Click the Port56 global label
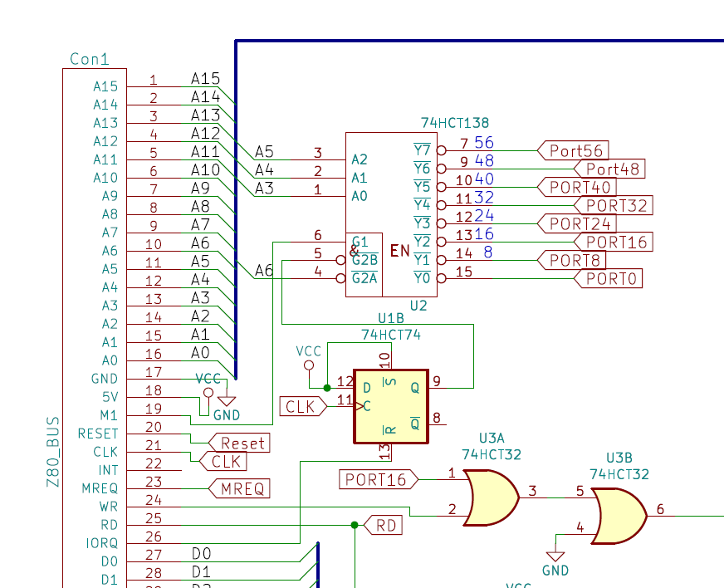The width and height of the screenshot is (724, 588). 574,151
